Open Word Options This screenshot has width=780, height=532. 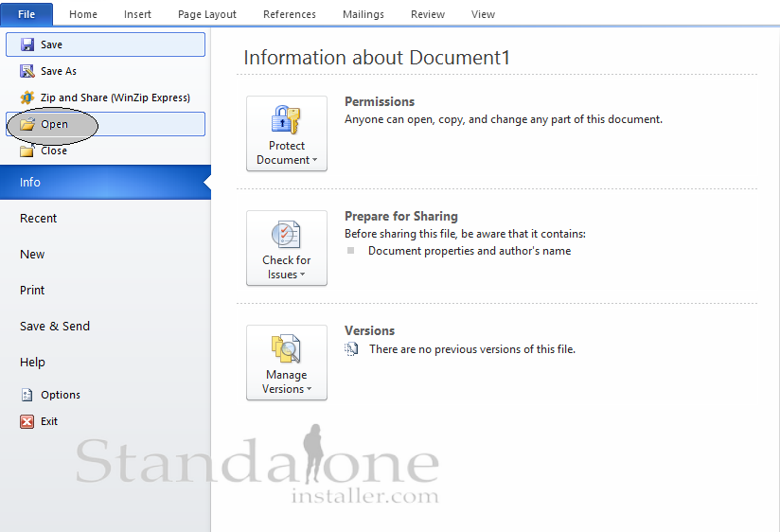[105, 395]
